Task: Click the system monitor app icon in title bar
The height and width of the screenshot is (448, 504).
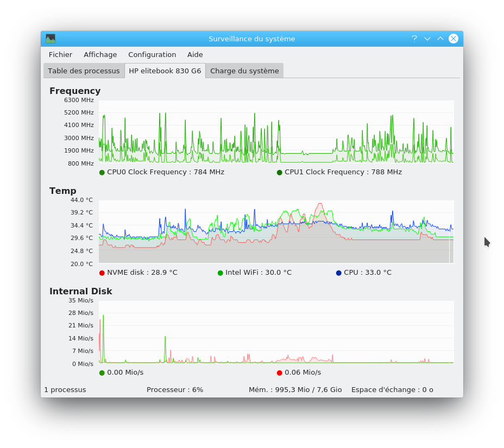Action: tap(51, 39)
